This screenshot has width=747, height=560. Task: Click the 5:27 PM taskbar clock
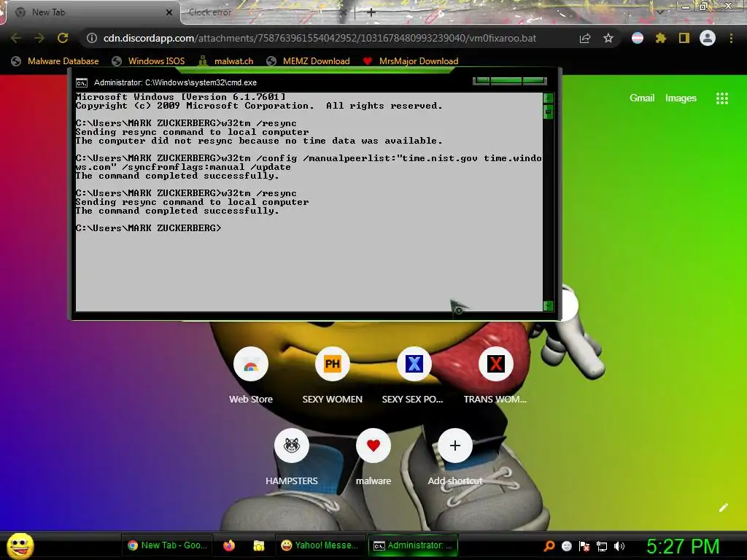[x=683, y=546]
